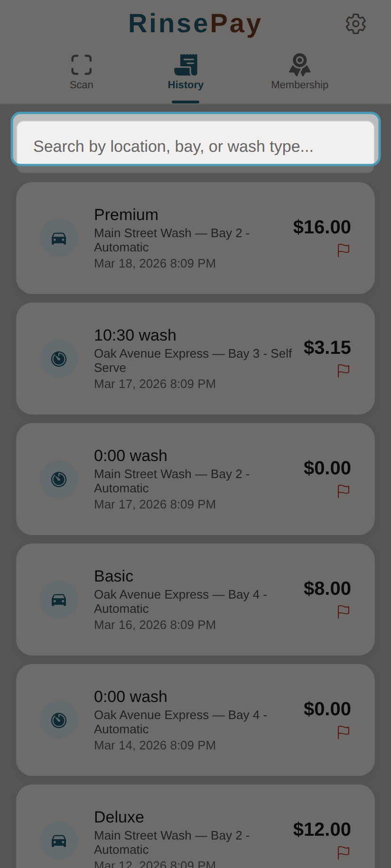Open the Premium wash entry title

pyautogui.click(x=126, y=215)
